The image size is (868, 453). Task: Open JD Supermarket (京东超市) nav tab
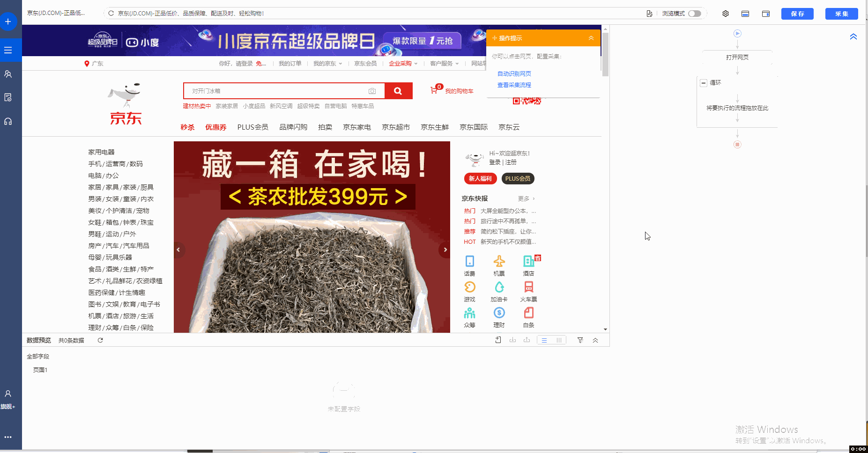(396, 127)
